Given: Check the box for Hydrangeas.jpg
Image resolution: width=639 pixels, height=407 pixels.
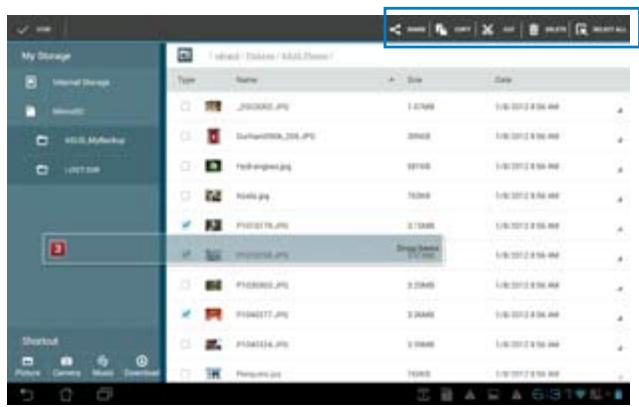Looking at the screenshot, I should pos(185,166).
